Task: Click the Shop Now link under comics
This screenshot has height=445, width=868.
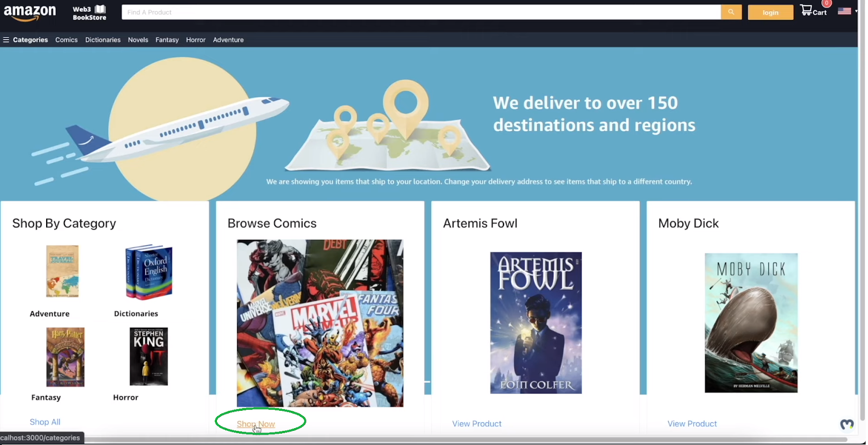Action: 256,424
